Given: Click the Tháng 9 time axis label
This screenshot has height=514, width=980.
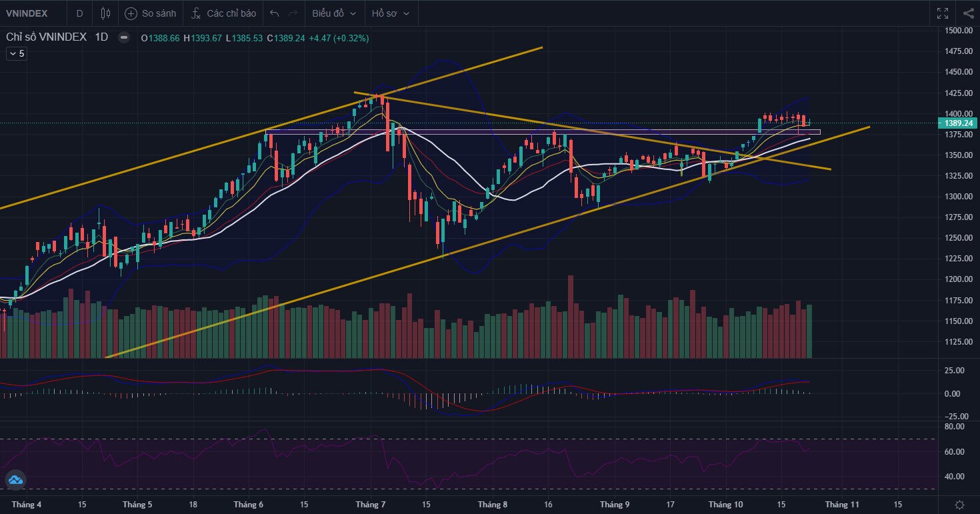Looking at the screenshot, I should (614, 505).
